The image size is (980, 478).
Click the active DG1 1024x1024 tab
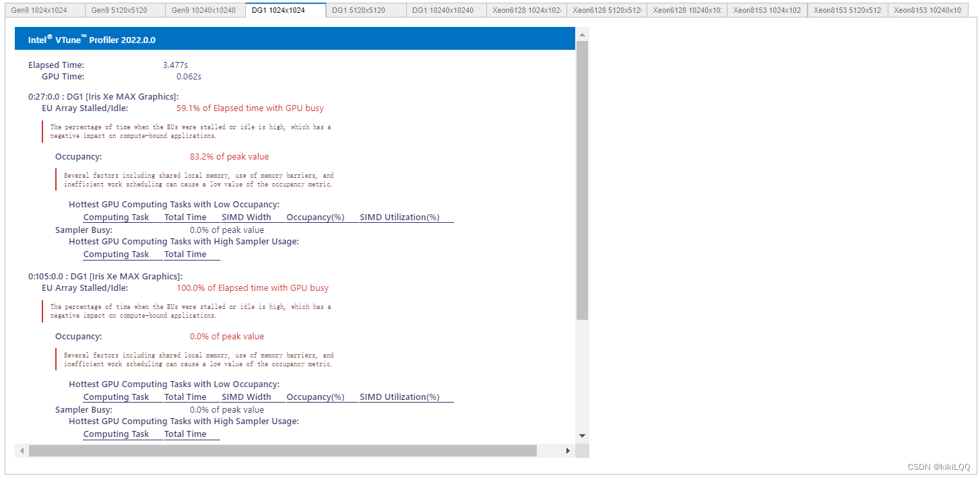coord(286,10)
